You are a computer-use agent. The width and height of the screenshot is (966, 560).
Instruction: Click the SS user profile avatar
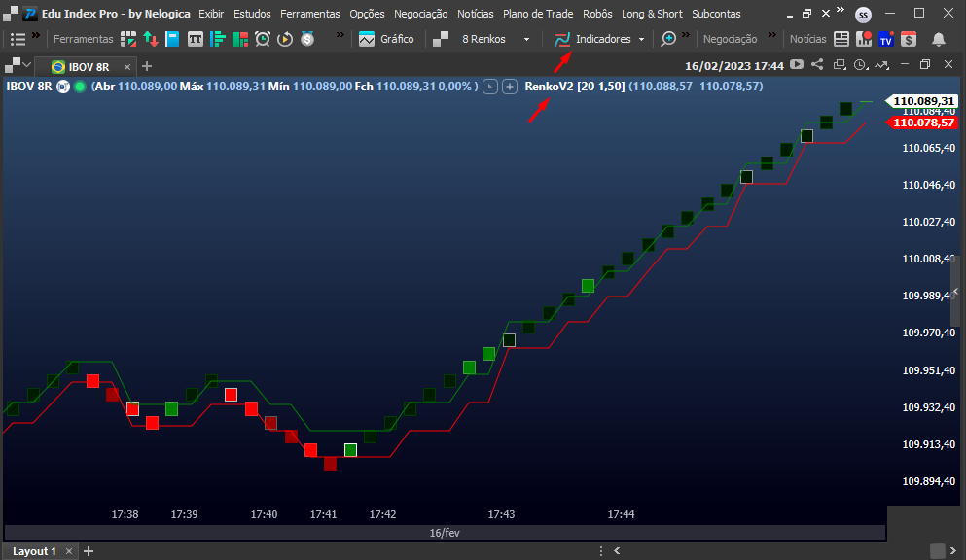[863, 15]
